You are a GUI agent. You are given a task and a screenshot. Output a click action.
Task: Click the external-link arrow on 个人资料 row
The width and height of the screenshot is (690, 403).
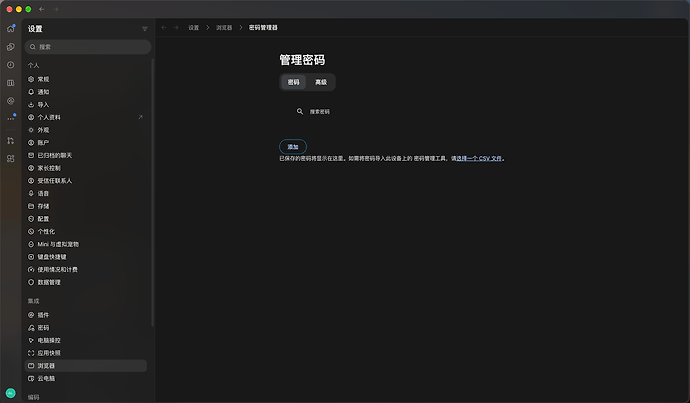140,117
